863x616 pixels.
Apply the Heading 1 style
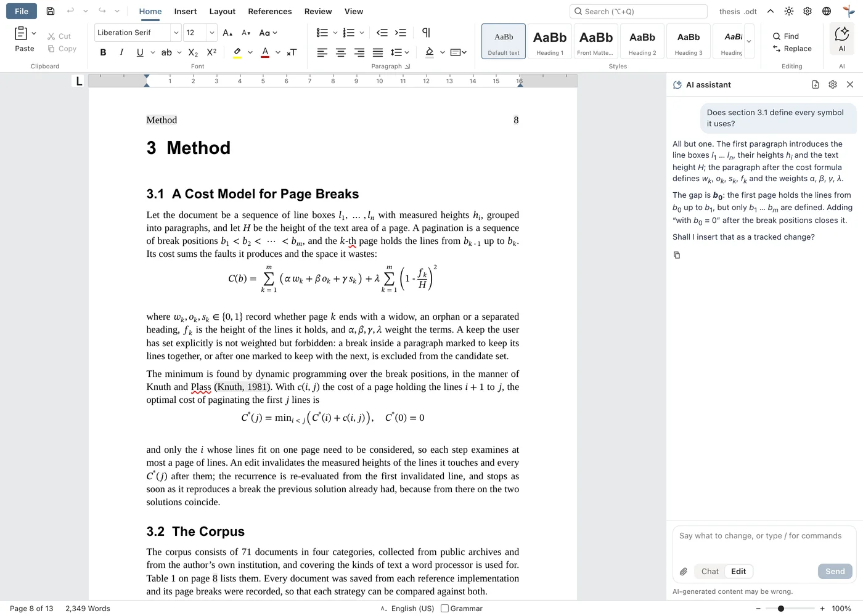coord(550,41)
